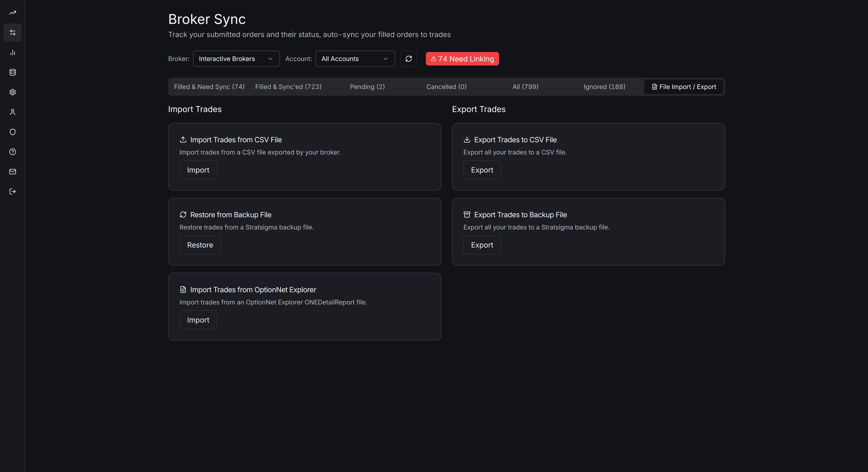Click the Export Trades to Backup File title
Viewport: 868px width, 472px height.
521,215
